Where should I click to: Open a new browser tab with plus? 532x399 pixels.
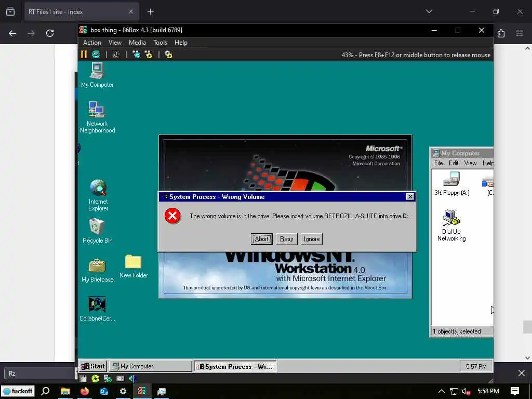coord(150,12)
